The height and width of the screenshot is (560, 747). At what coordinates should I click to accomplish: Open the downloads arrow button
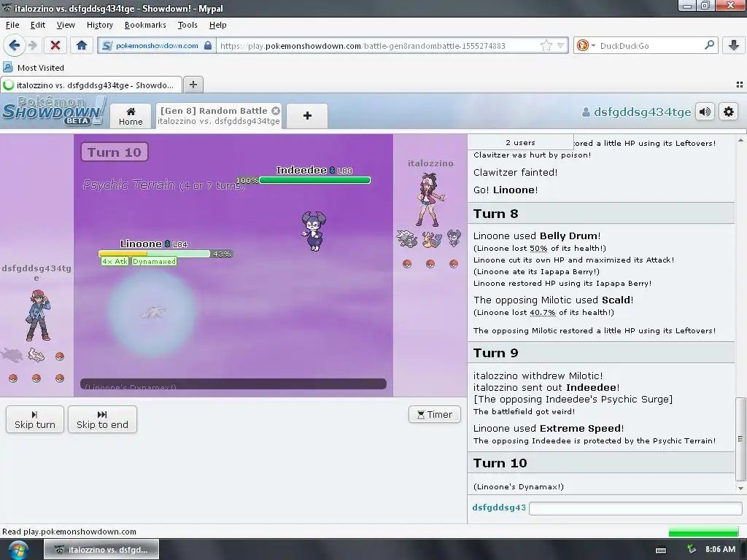coord(734,46)
